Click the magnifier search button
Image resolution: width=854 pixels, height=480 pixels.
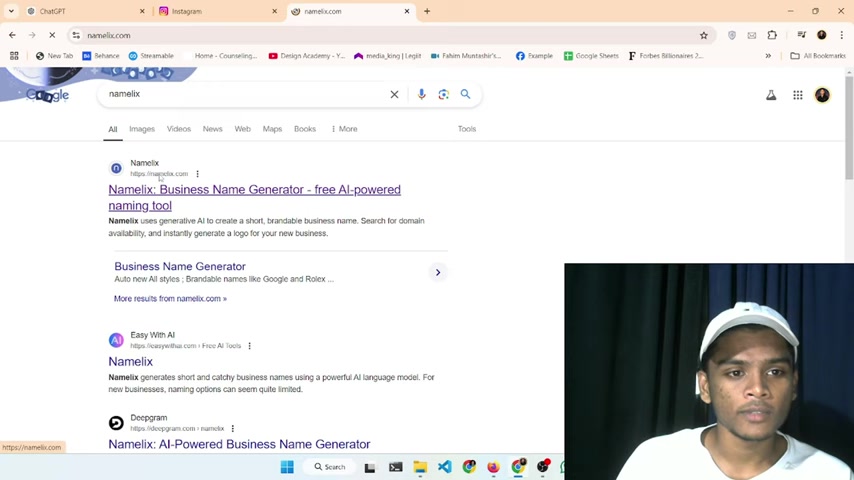click(x=465, y=94)
